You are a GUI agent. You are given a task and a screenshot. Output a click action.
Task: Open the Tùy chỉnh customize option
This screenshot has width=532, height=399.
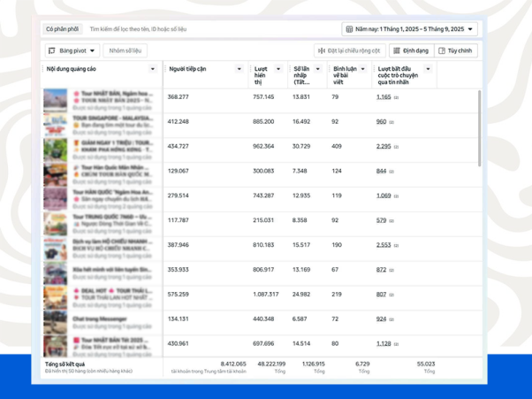[456, 50]
